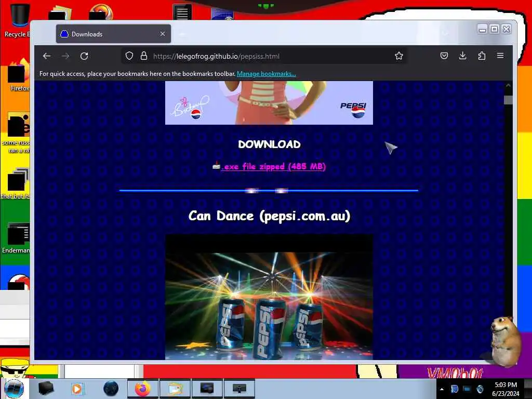Open the Windows Start orb
This screenshot has height=399, width=532.
click(14, 389)
